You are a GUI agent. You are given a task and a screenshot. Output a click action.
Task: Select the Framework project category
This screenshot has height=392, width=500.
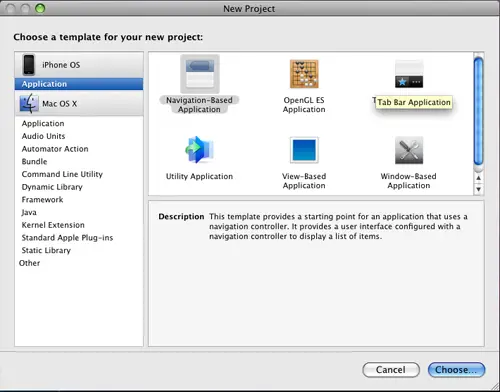[42, 200]
